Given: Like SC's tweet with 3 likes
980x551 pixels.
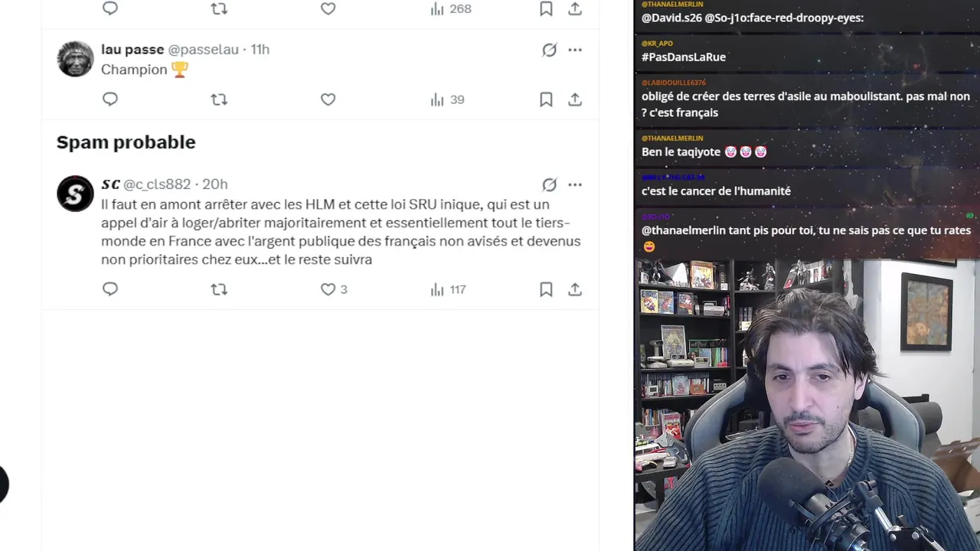Looking at the screenshot, I should point(334,289).
